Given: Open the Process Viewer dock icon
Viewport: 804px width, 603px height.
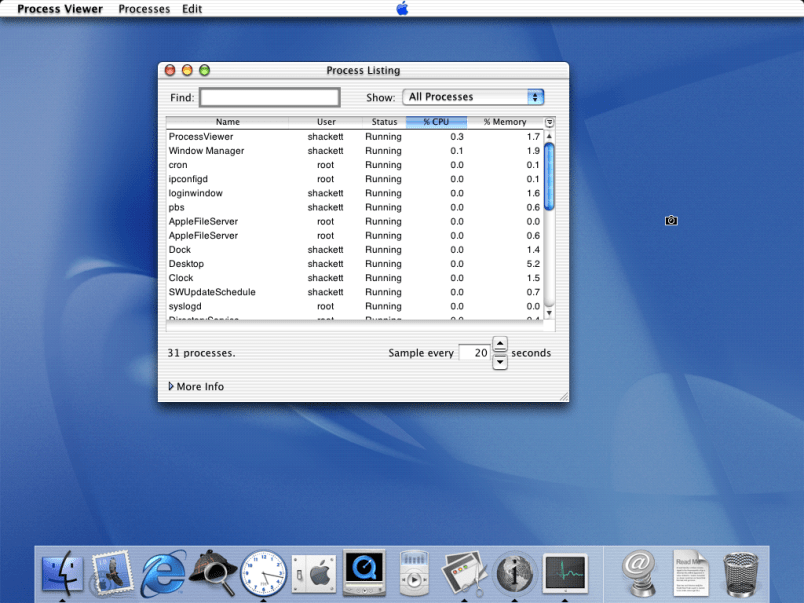Looking at the screenshot, I should [x=565, y=573].
